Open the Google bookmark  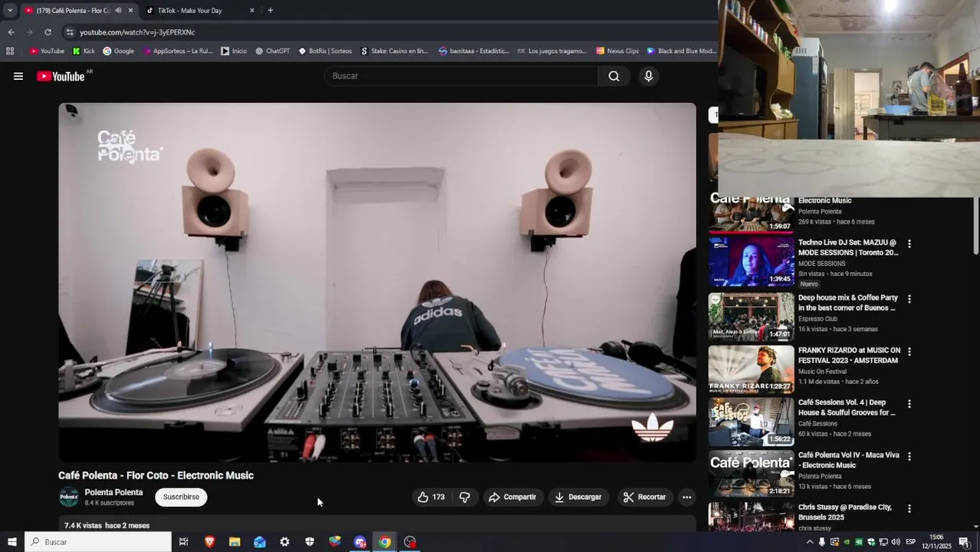click(x=118, y=51)
